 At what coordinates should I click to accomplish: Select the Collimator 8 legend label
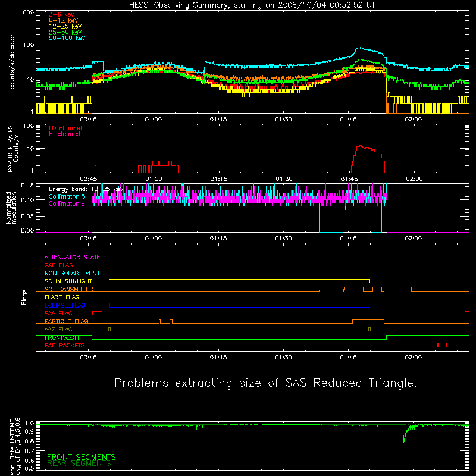coord(67,196)
